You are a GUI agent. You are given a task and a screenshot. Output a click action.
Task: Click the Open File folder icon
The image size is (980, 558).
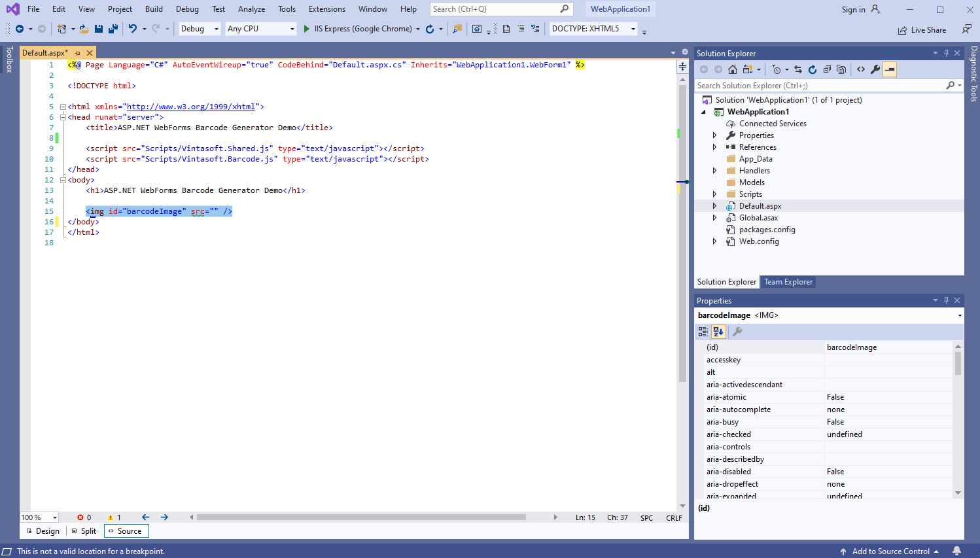pos(84,29)
